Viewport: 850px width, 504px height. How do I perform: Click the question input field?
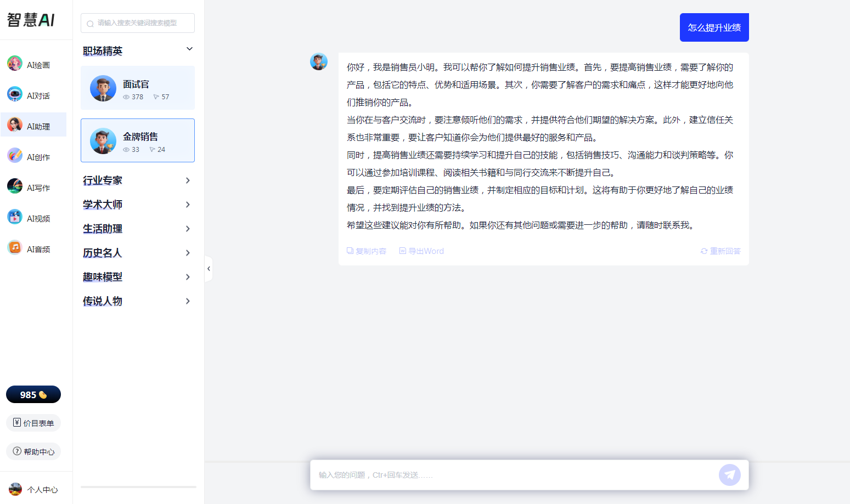[510, 474]
